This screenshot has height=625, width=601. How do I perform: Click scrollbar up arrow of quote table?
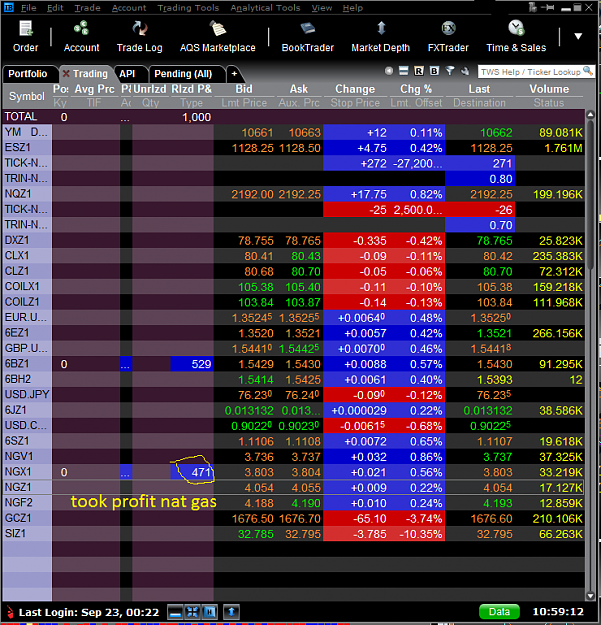coord(590,114)
